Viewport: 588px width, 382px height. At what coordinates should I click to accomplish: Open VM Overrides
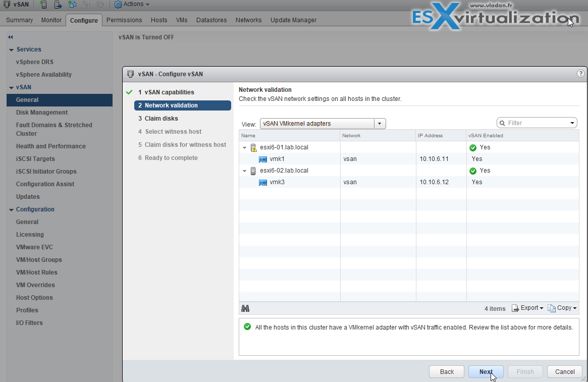[x=35, y=285]
